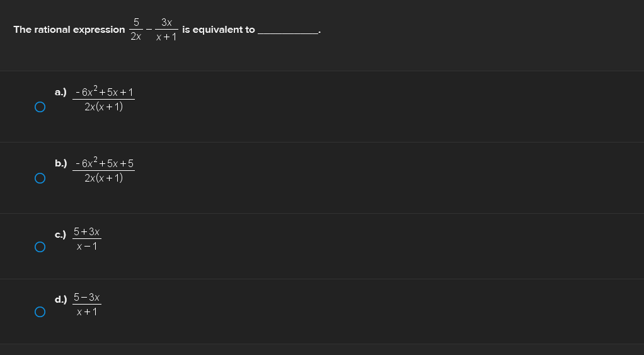Click the fill-in blank line in the question
The height and width of the screenshot is (355, 644).
(x=288, y=33)
